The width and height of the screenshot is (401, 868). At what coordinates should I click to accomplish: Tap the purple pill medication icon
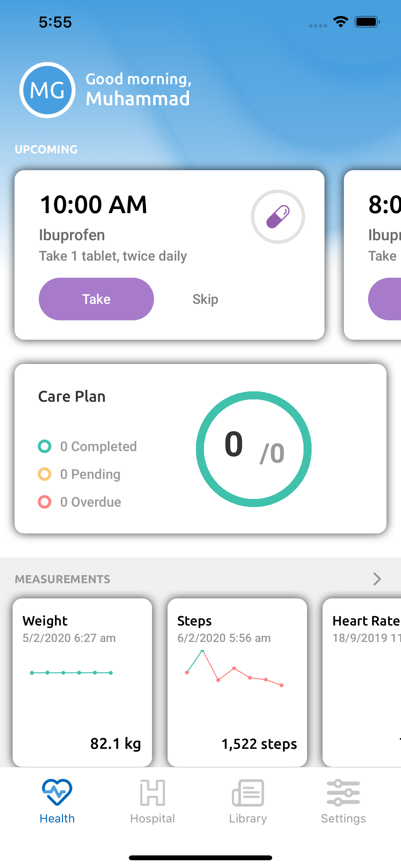coord(278,217)
